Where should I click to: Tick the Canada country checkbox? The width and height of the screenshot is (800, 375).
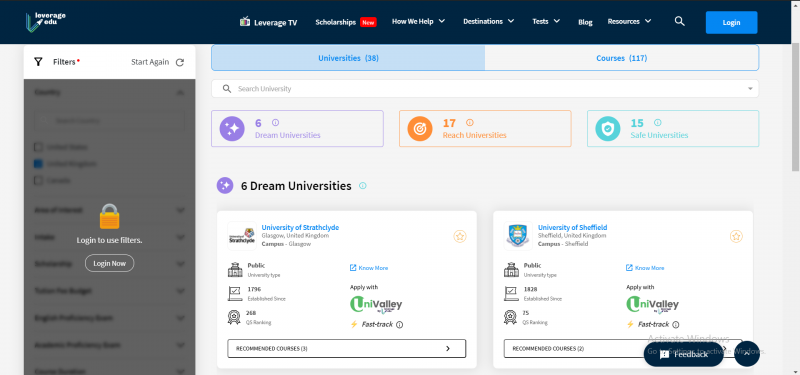coord(38,181)
